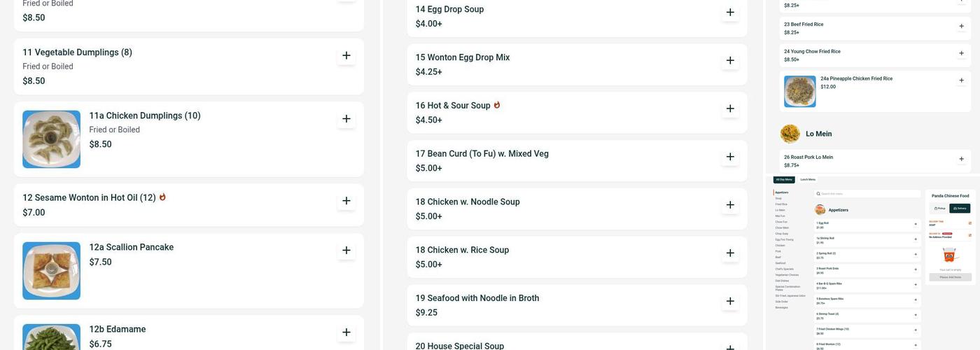980x350 pixels.
Task: Add 24a Pineapple Chicken Fried Rice
Action: click(x=961, y=80)
